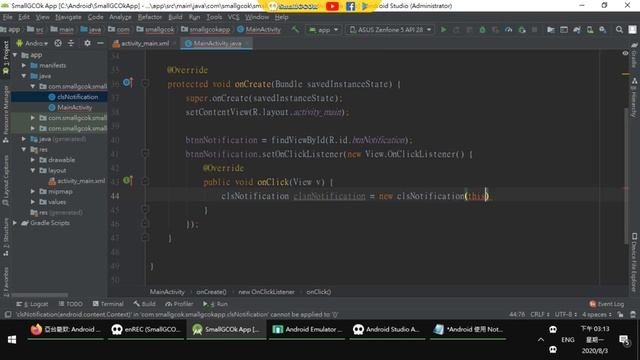
Task: Open Windows Start button
Action: (11, 340)
